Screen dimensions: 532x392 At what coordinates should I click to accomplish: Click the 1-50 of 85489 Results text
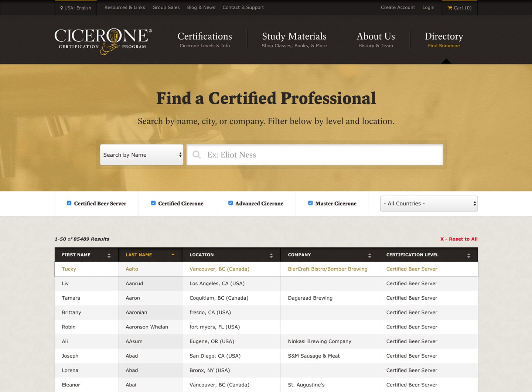(82, 239)
